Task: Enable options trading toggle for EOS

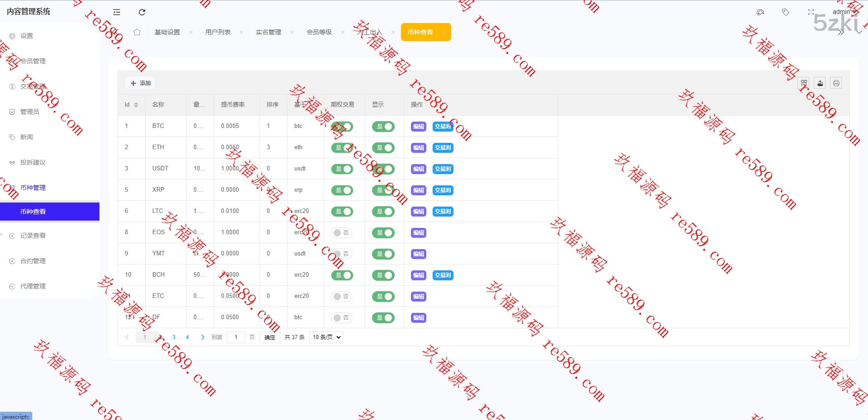Action: click(x=342, y=233)
